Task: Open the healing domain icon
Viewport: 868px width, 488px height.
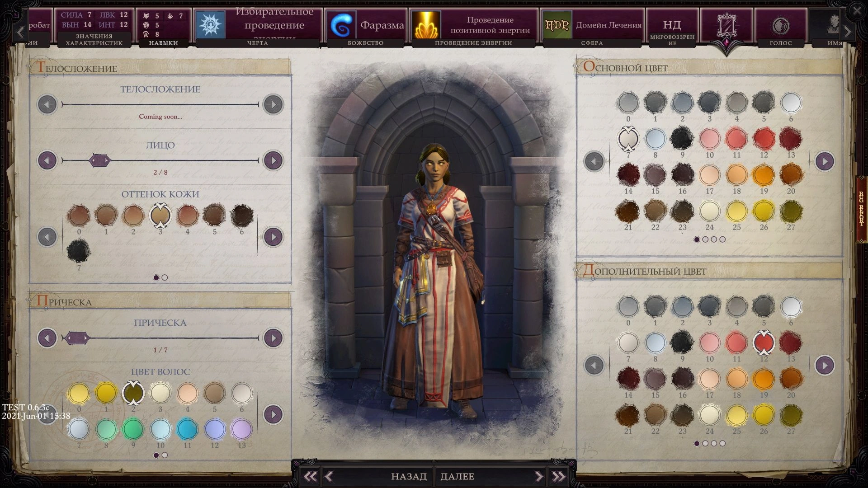Action: pyautogui.click(x=557, y=25)
